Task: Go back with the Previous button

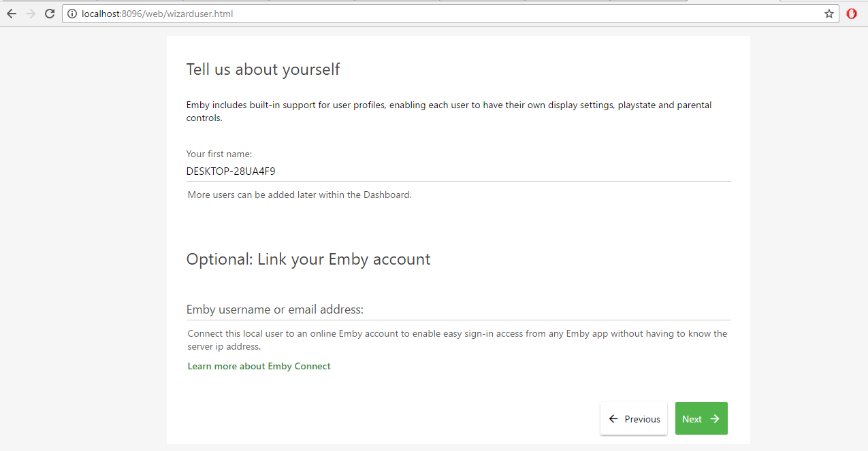Action: (634, 418)
